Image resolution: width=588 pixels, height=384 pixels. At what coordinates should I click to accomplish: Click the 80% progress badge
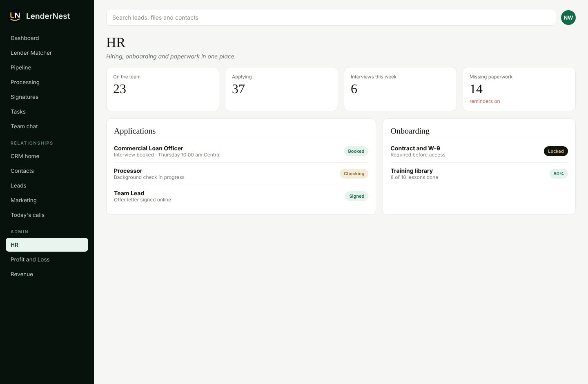pyautogui.click(x=559, y=174)
